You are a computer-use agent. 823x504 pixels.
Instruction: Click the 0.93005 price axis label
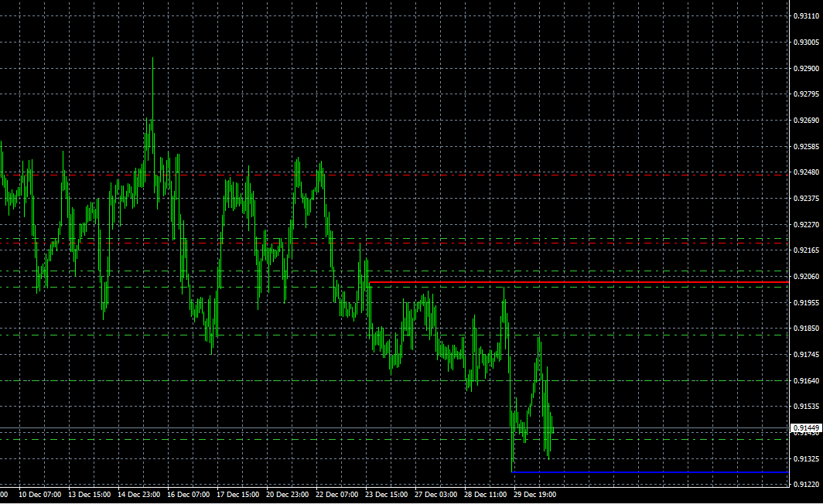point(806,42)
